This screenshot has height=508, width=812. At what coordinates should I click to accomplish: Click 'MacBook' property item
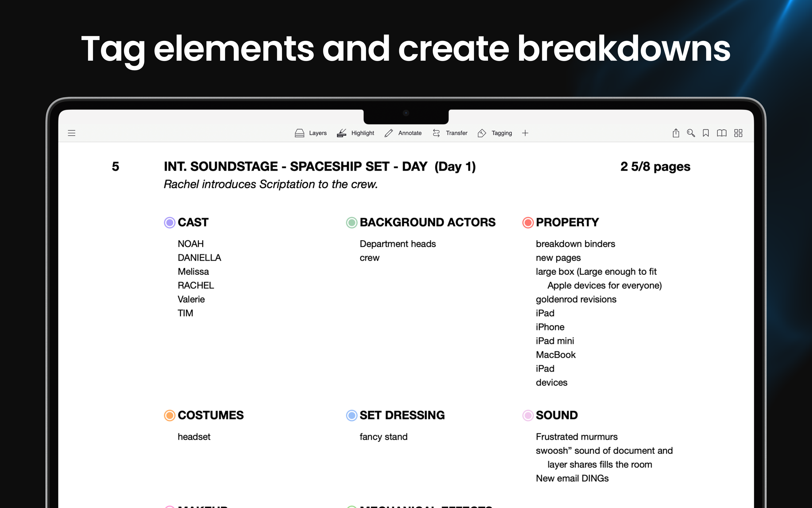coord(556,354)
